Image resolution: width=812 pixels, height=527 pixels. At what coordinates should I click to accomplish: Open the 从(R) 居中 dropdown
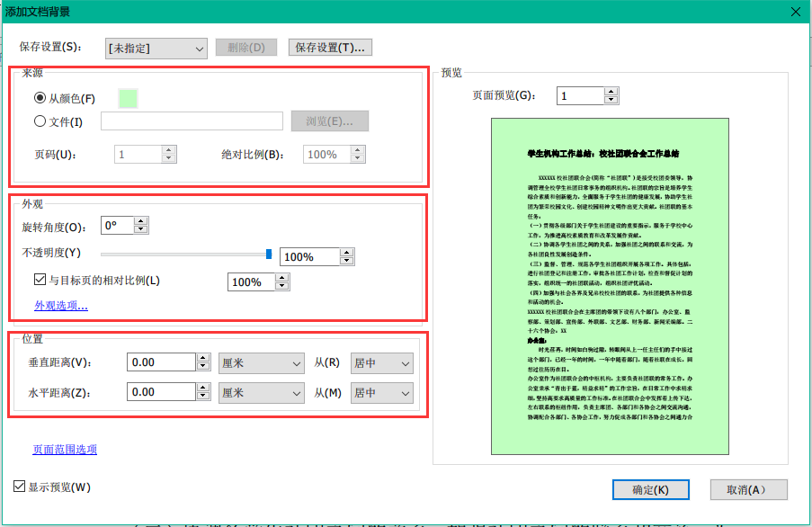(x=381, y=363)
